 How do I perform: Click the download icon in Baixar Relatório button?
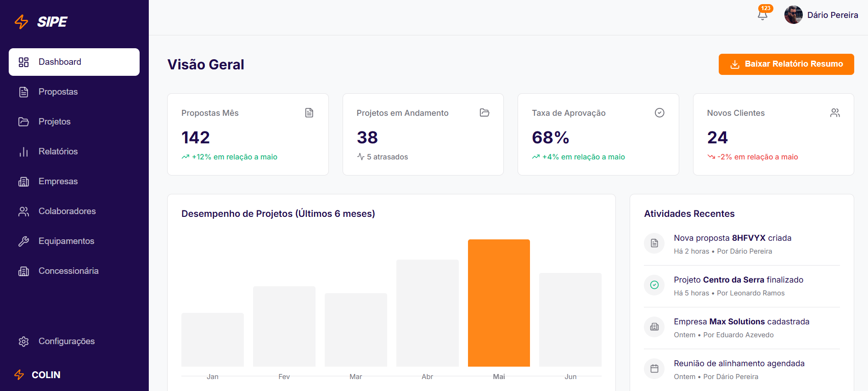coord(735,64)
